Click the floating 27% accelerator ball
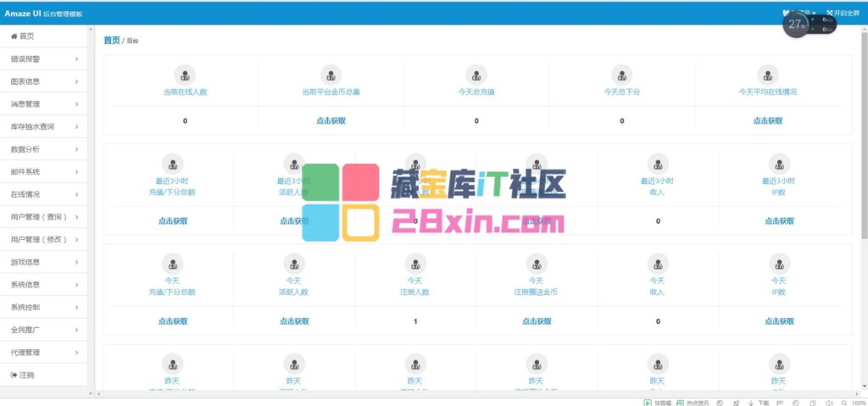The width and height of the screenshot is (868, 406). pos(796,25)
